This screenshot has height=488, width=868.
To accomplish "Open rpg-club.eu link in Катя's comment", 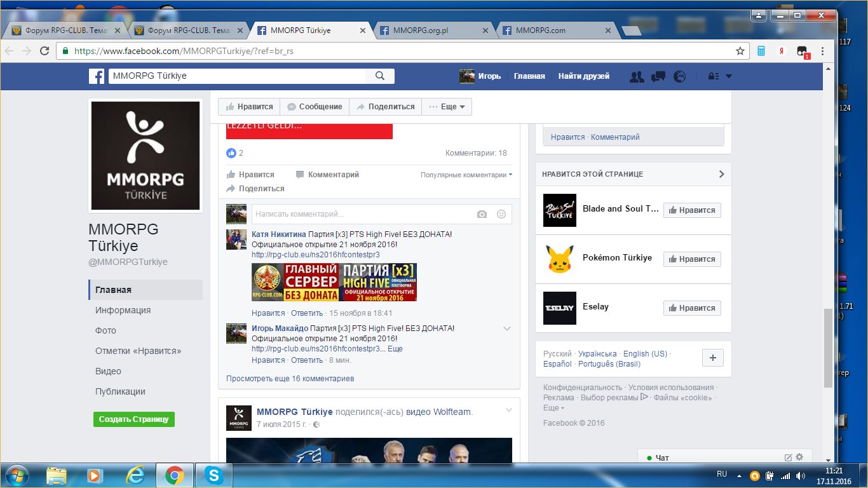I will (x=315, y=255).
